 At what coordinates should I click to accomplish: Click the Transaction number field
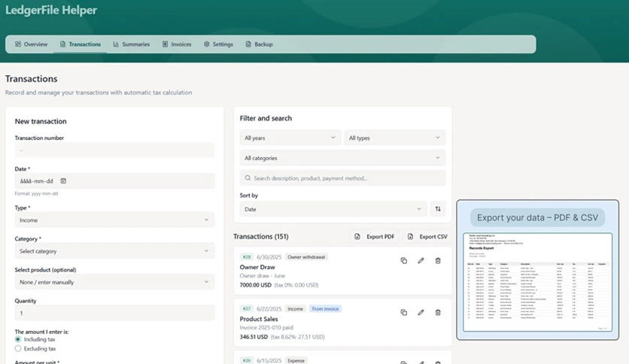(114, 150)
